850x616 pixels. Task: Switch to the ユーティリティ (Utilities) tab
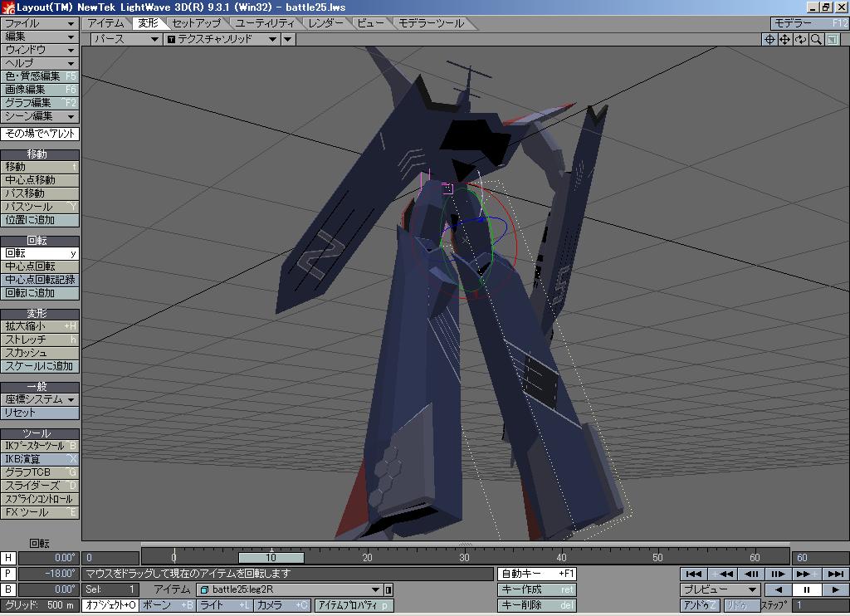[265, 23]
